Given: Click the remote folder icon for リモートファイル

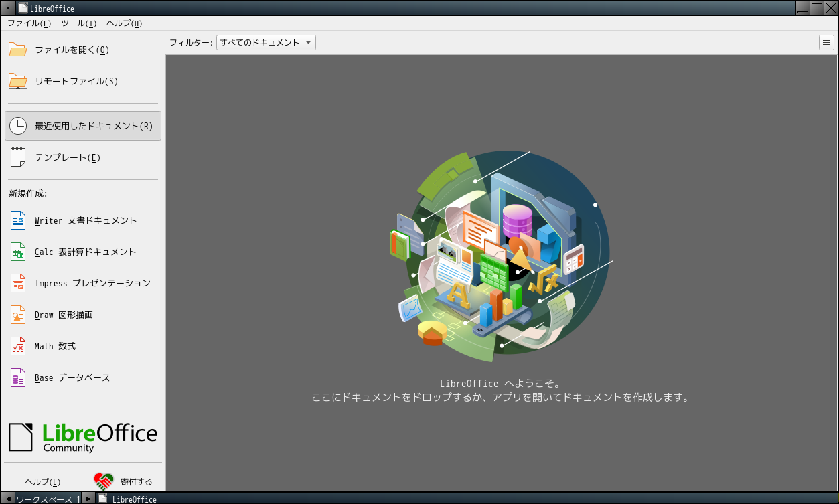Looking at the screenshot, I should (18, 81).
